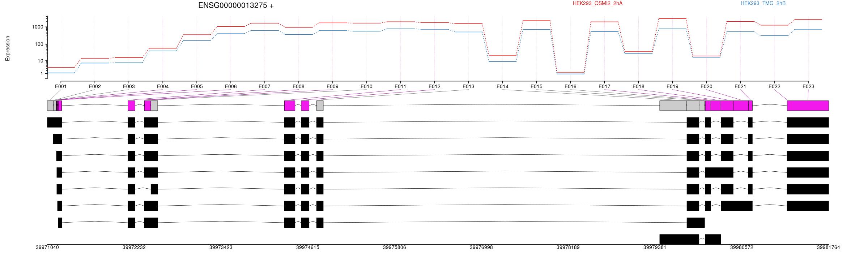Select the HEK293_TMG_2hB legend label
Viewport: 868px width, 253px height.
click(x=763, y=3)
